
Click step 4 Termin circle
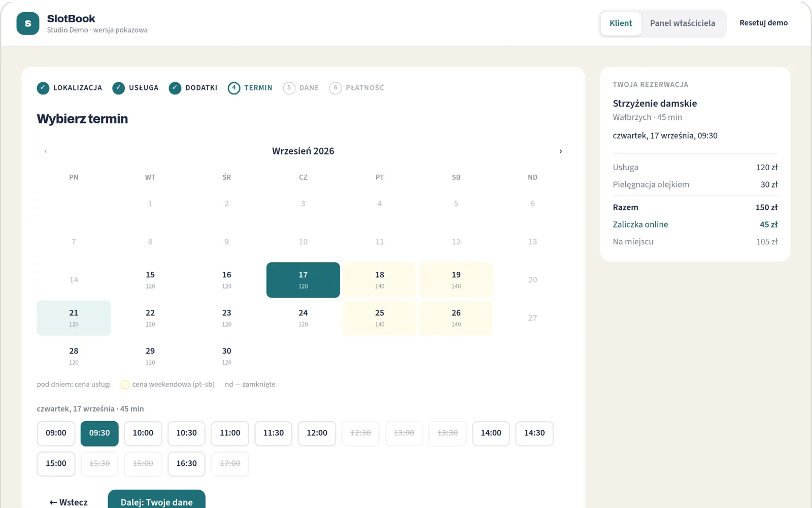234,88
